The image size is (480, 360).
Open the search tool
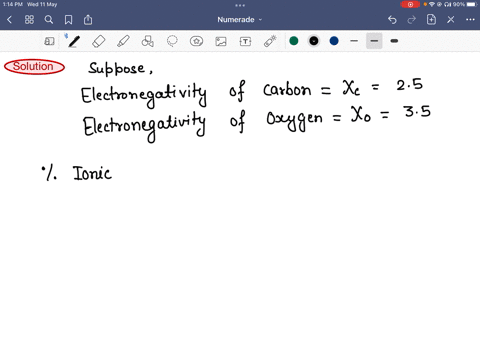click(49, 20)
